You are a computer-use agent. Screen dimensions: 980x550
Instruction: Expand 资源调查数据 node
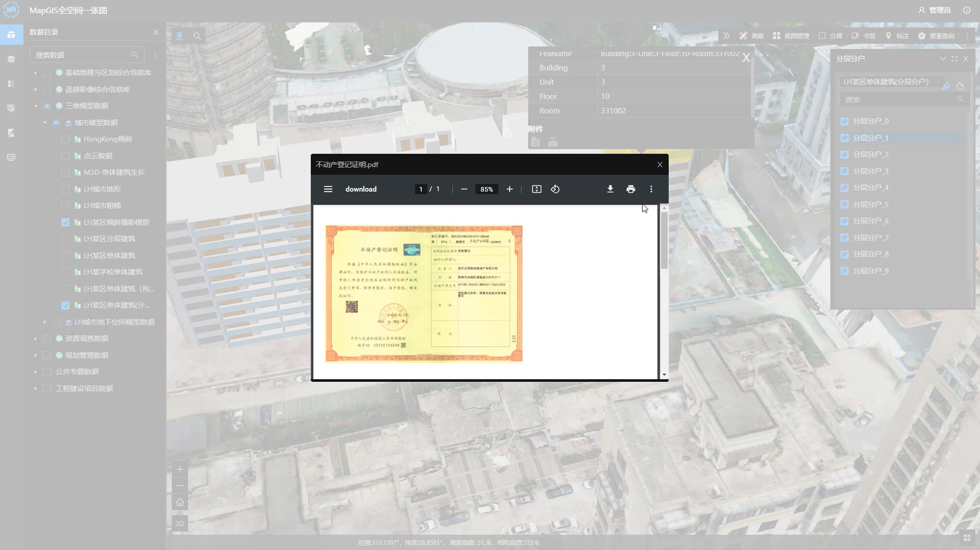tap(36, 339)
